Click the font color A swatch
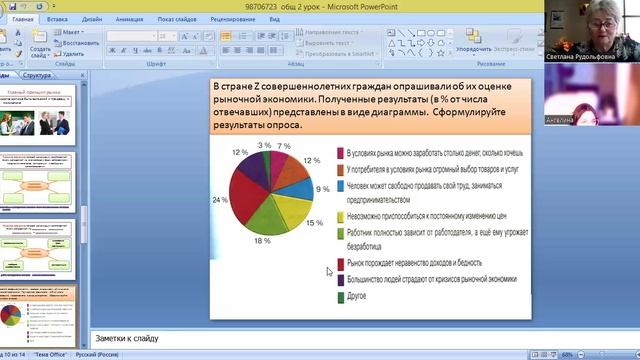 [x=203, y=51]
